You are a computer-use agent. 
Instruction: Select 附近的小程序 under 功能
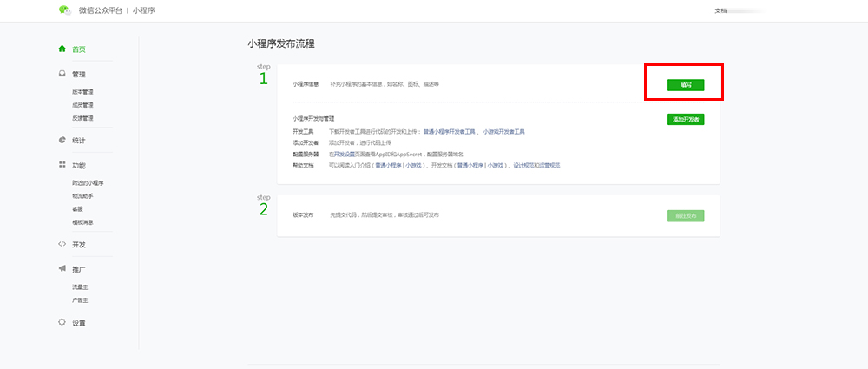tap(88, 183)
